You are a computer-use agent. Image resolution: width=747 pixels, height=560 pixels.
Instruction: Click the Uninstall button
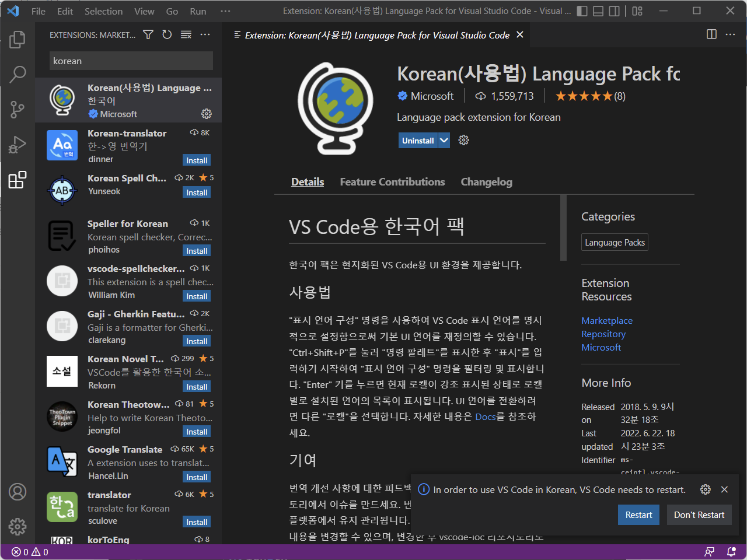[x=418, y=140]
